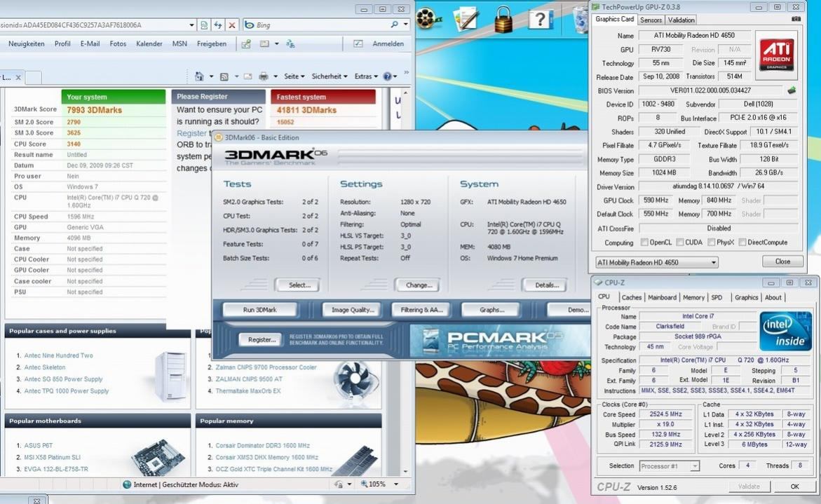This screenshot has height=504, width=821.
Task: Click the Run 3DMark button
Action: 259,310
